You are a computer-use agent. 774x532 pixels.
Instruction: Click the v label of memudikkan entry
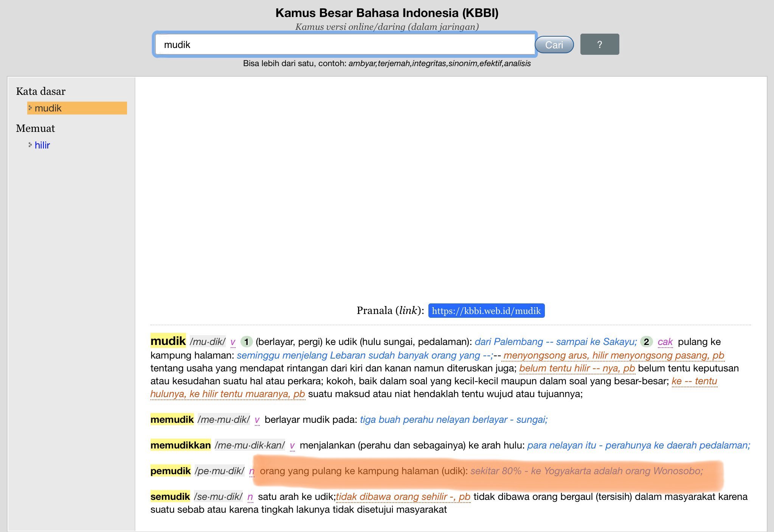point(292,445)
